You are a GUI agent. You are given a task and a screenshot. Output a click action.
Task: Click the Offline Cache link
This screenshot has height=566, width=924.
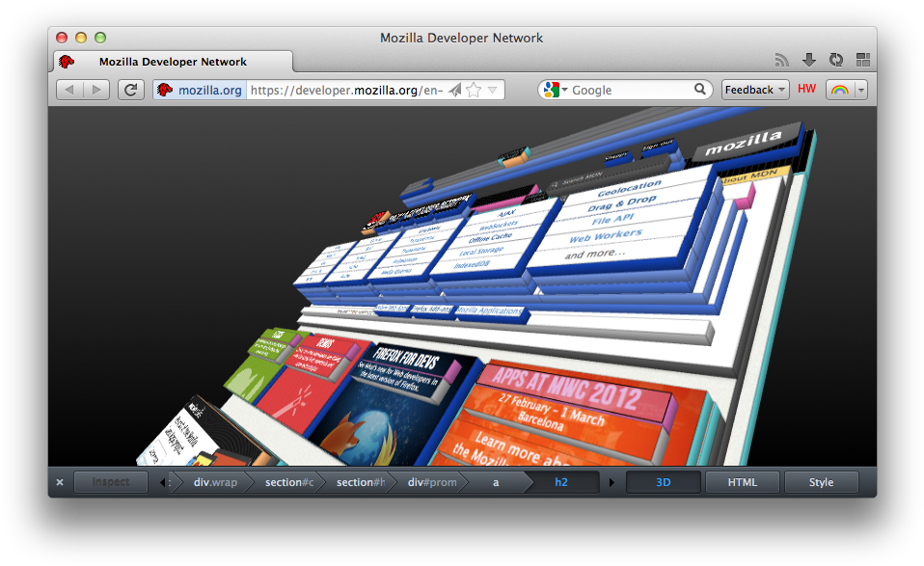pyautogui.click(x=490, y=237)
